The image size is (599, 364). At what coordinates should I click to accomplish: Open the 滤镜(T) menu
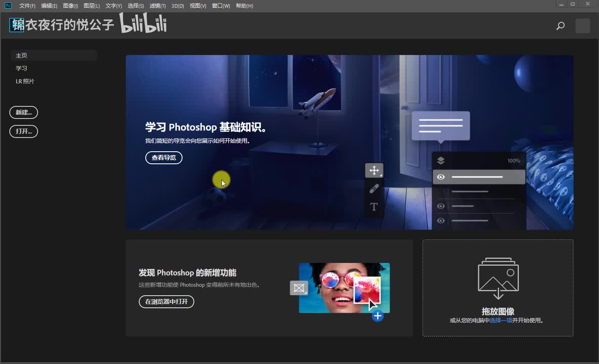coord(157,6)
